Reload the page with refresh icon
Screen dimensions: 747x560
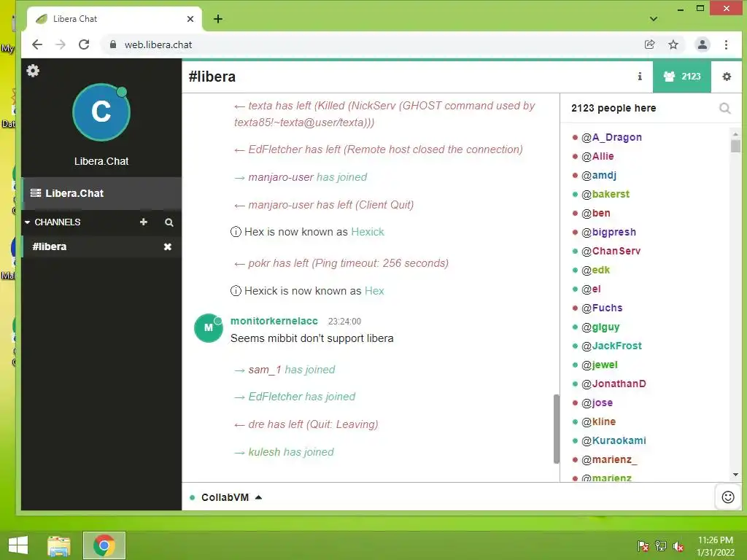click(x=84, y=44)
